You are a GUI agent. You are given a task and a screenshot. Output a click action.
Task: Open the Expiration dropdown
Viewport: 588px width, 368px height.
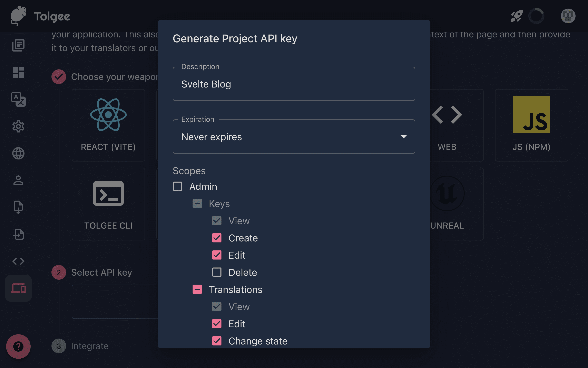click(294, 137)
